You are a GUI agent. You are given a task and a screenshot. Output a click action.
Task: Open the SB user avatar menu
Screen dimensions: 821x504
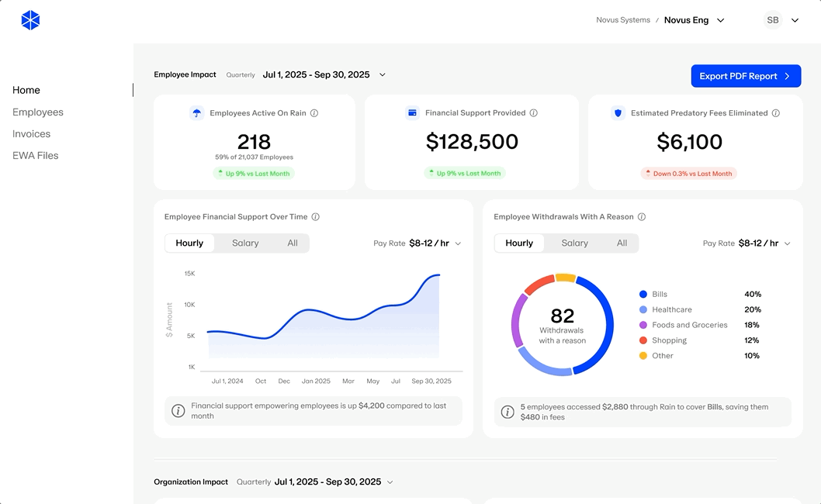[x=772, y=20]
